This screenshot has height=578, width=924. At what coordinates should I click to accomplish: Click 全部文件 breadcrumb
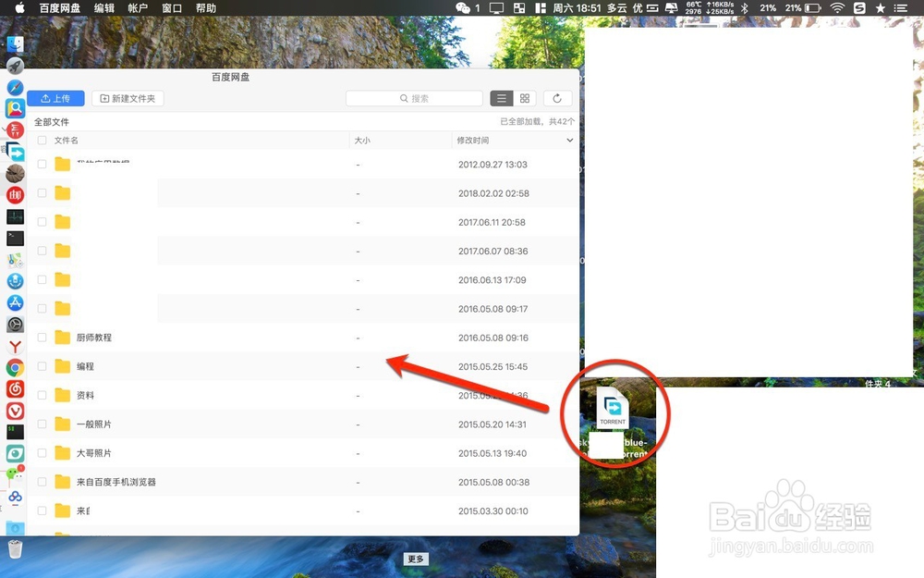51,121
